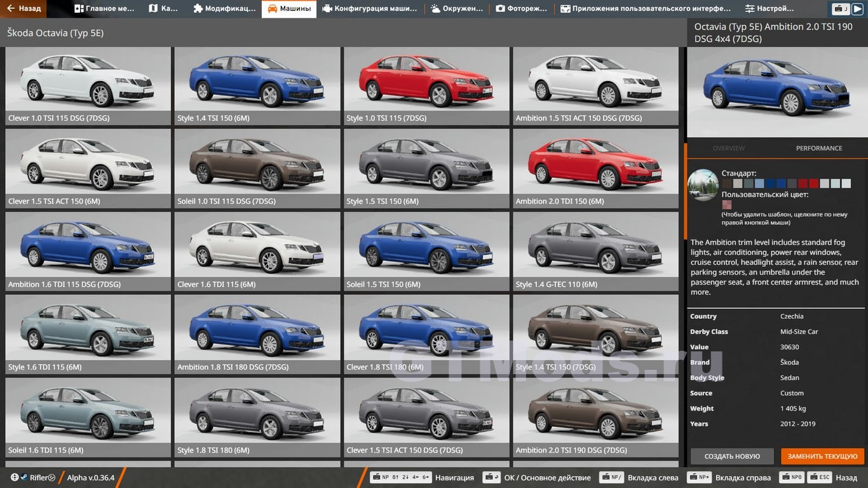The image size is (868, 488).
Task: Pick the dark brown standard color swatch
Action: click(727, 184)
